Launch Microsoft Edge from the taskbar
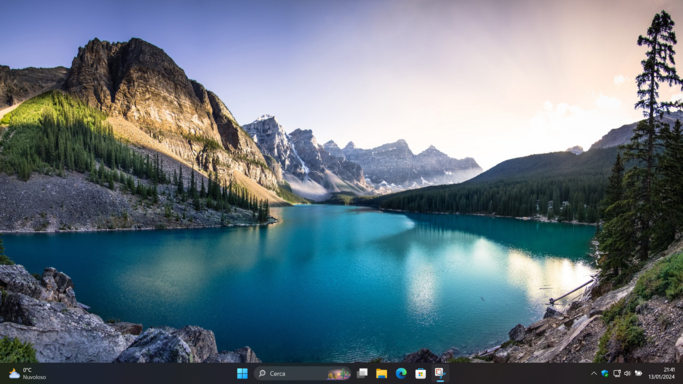Screen dimensions: 683x384 tap(401, 373)
